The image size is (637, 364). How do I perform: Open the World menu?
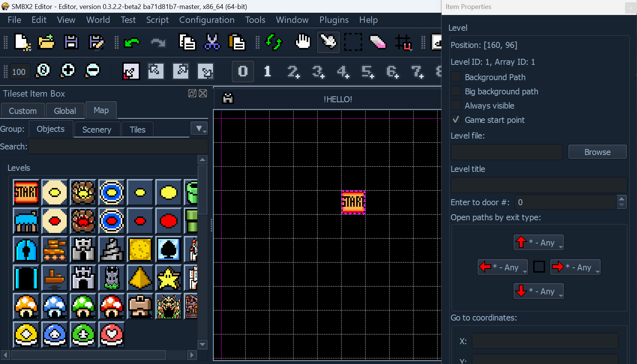[98, 20]
